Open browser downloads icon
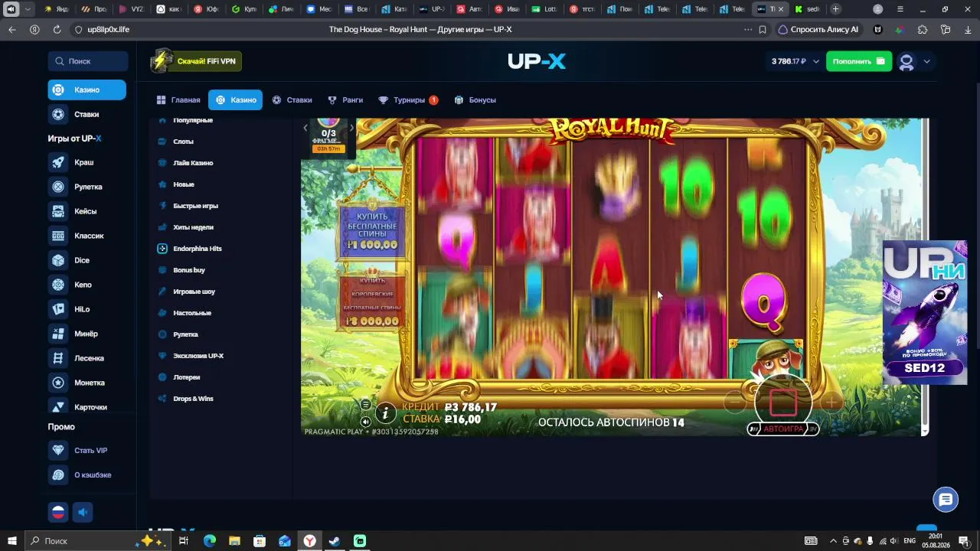980x551 pixels. click(x=968, y=30)
